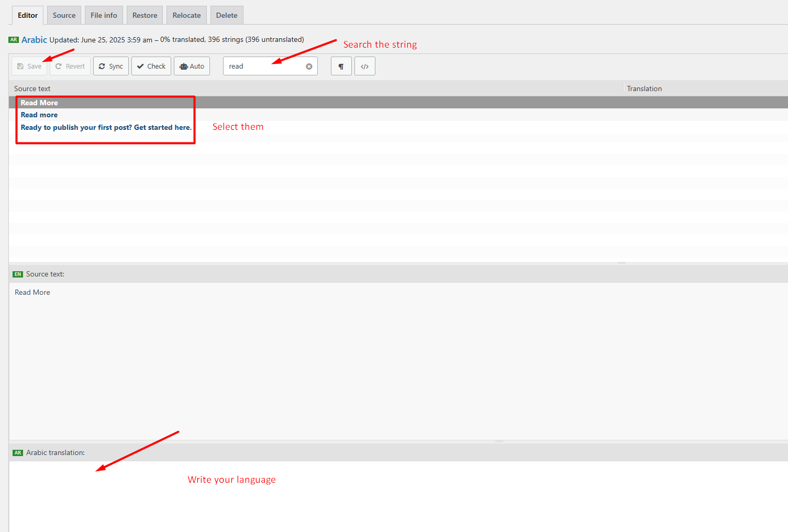Viewport: 788px width, 532px height.
Task: Open the File info tab
Action: point(104,15)
